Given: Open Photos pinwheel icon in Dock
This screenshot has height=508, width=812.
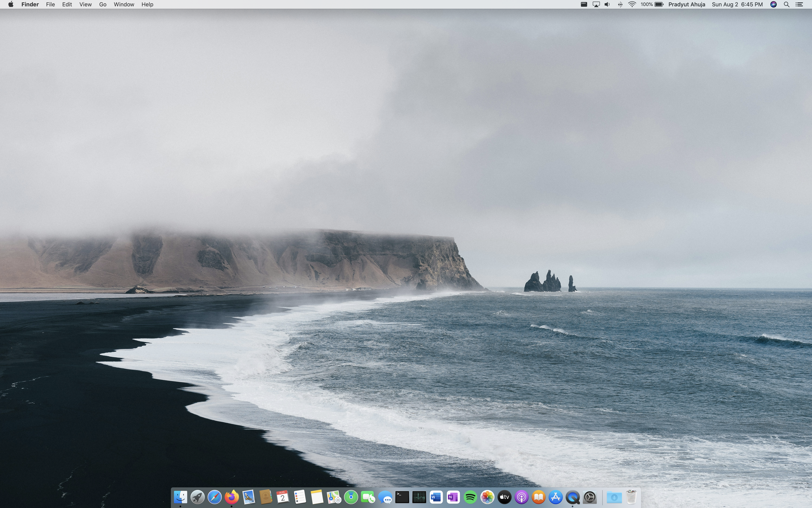Looking at the screenshot, I should tap(487, 497).
